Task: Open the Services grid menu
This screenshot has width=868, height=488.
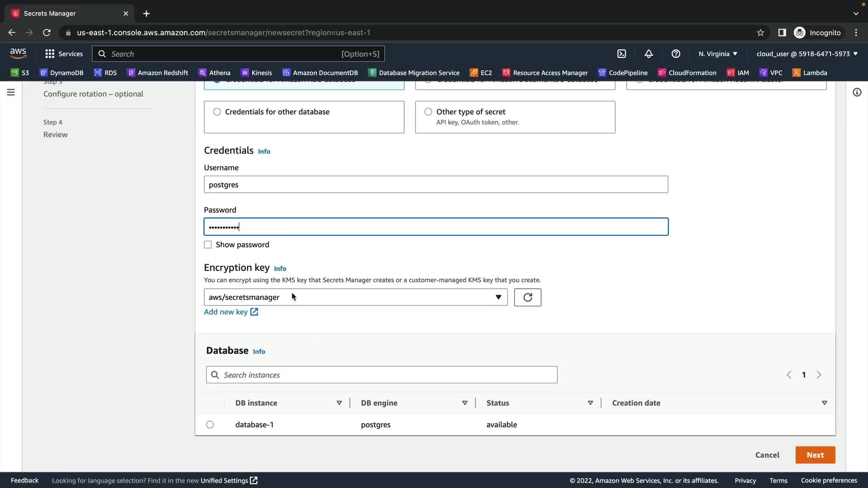Action: tap(64, 54)
